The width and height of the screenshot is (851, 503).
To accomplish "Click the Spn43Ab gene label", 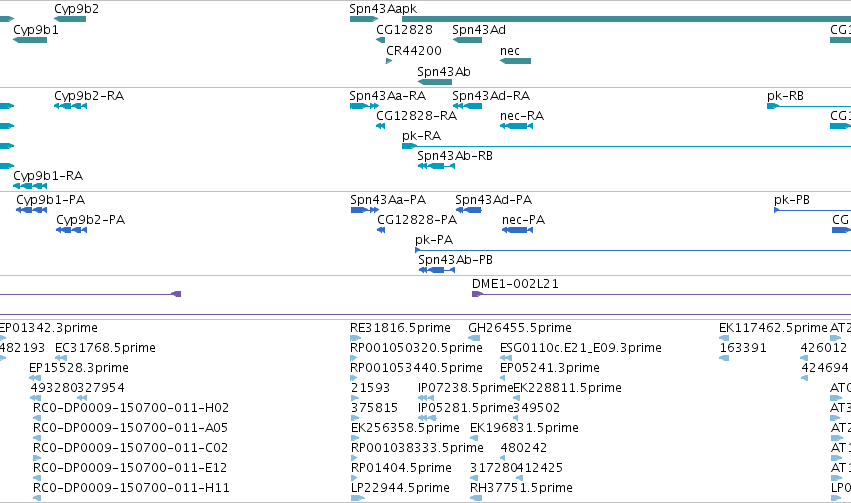I will 444,72.
